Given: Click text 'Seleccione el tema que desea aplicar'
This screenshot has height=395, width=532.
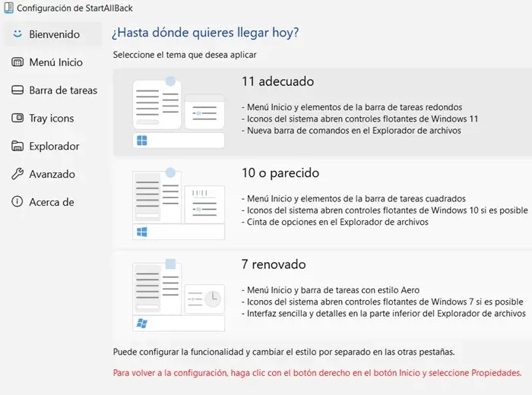Looking at the screenshot, I should 185,55.
